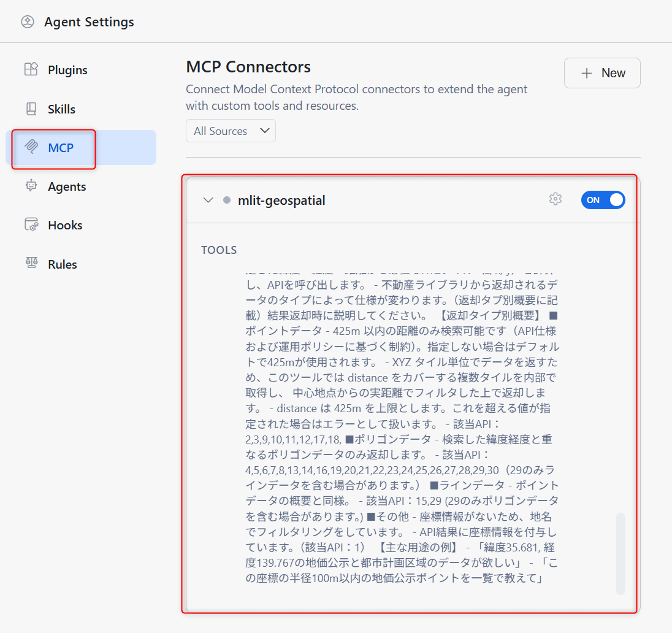Turn off the mlit-geospatial ON switch
Screen dimensions: 672x633
click(x=603, y=200)
